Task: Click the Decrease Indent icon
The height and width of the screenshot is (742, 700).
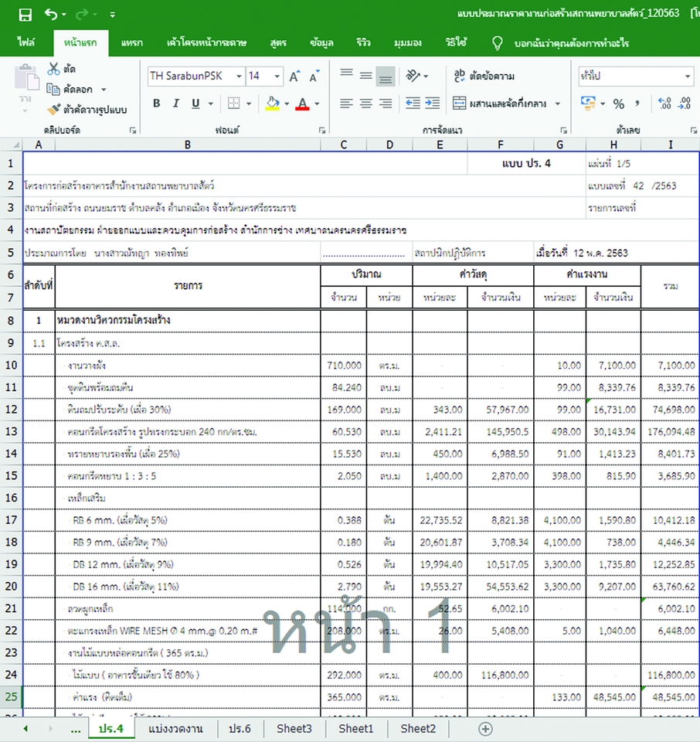Action: [x=413, y=103]
